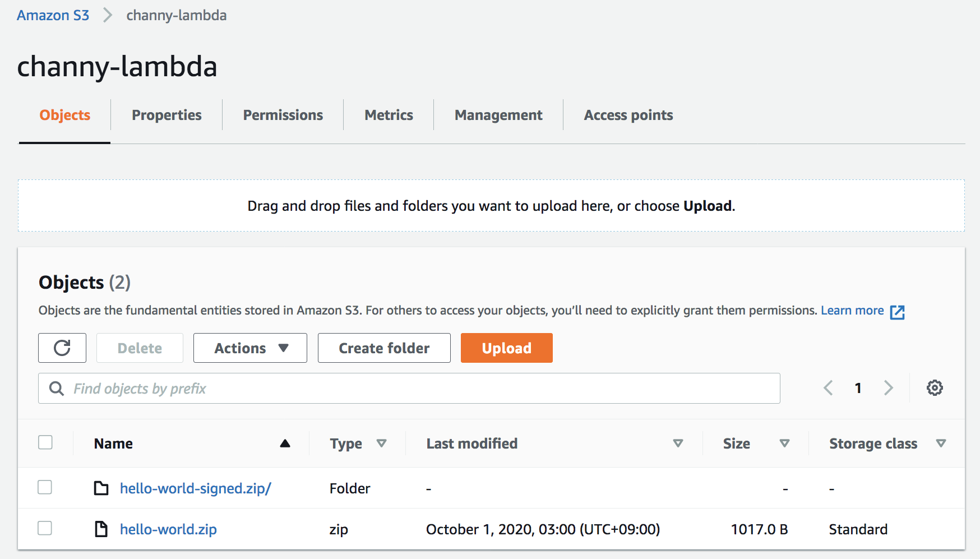This screenshot has width=980, height=559.
Task: Click the drag and drop upload area
Action: pos(491,206)
